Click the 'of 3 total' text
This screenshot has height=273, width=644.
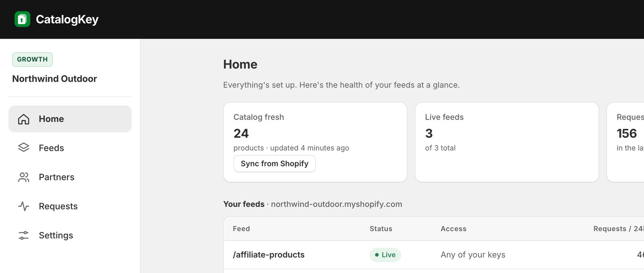point(440,148)
